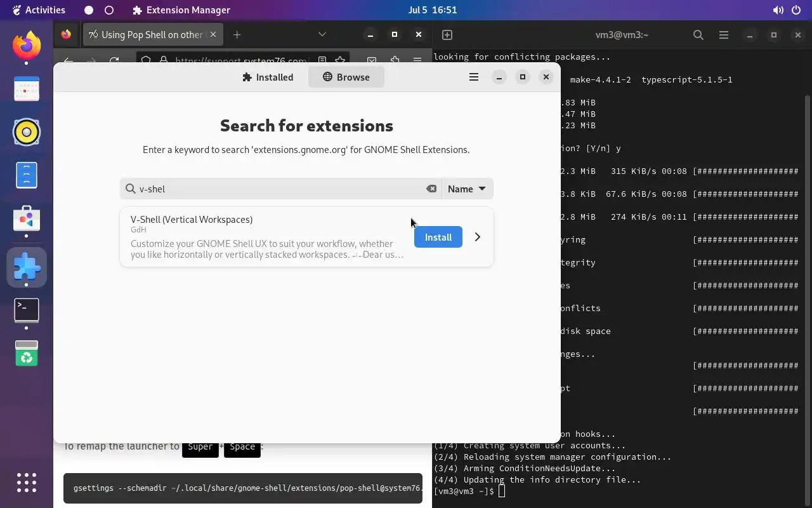
Task: Select the Using Pop Shell Firefox tab
Action: pyautogui.click(x=153, y=34)
